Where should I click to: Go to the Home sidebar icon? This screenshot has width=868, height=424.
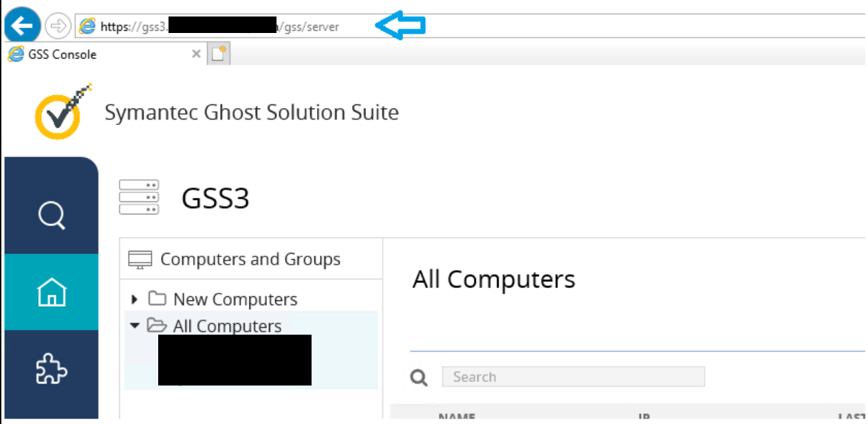52,292
